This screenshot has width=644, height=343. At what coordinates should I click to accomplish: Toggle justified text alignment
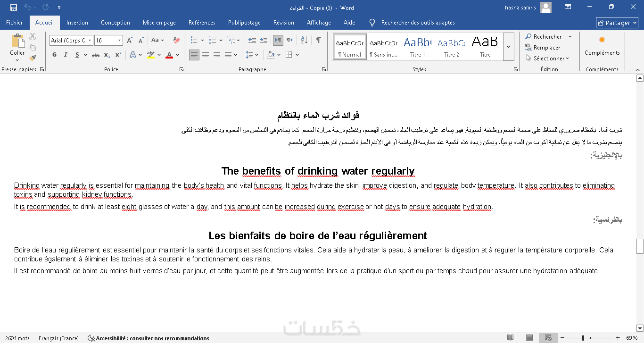pyautogui.click(x=228, y=55)
